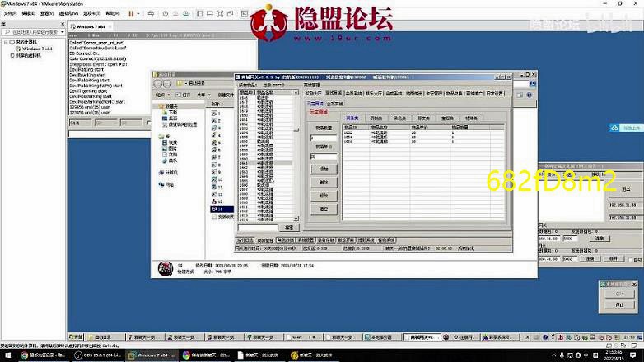The width and height of the screenshot is (644, 362).
Task: Click the item list header dropdown arrow
Action: click(x=296, y=93)
